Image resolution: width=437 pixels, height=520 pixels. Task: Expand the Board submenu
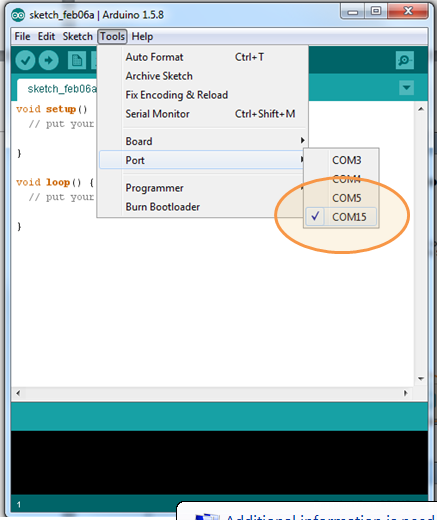(203, 141)
